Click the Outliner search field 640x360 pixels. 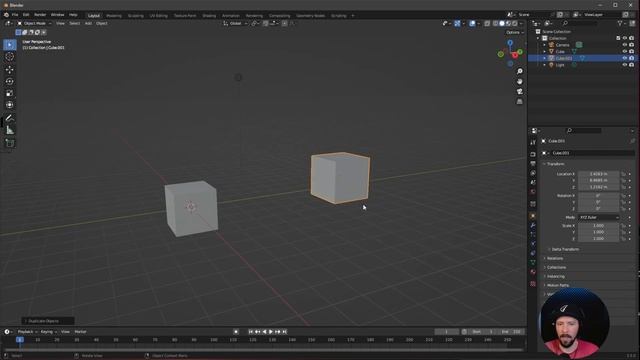click(580, 24)
